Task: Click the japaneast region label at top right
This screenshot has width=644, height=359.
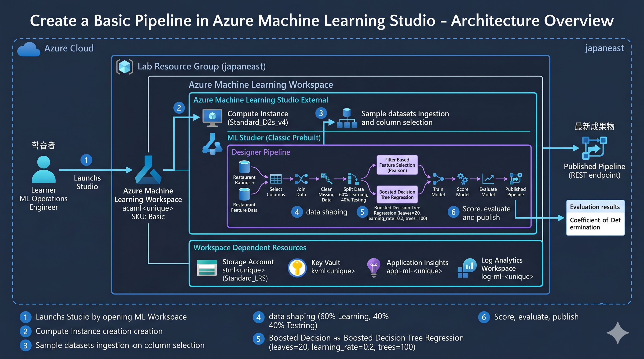Action: [x=604, y=48]
